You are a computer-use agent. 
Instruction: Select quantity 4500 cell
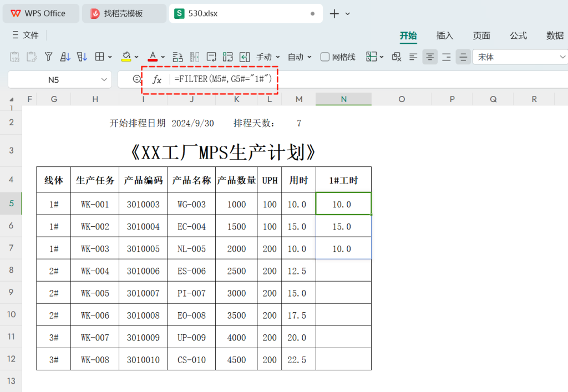[x=236, y=360]
